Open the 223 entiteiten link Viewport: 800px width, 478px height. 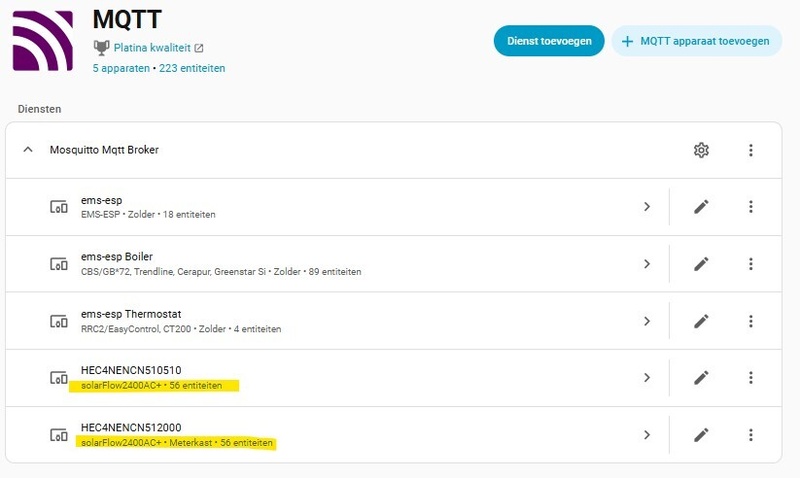point(192,68)
